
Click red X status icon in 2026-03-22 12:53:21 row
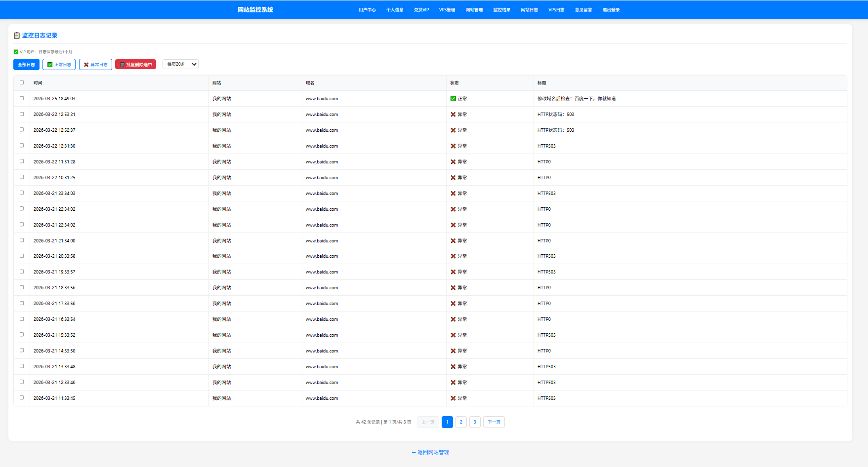pyautogui.click(x=453, y=115)
